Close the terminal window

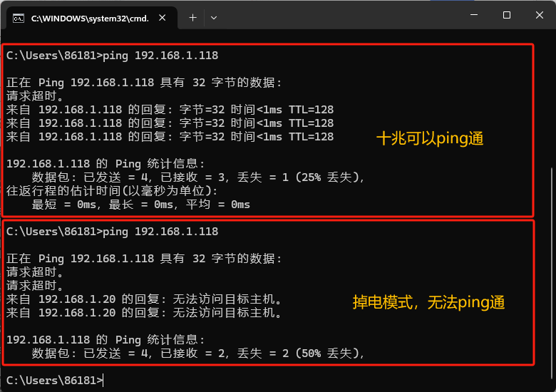tap(538, 15)
